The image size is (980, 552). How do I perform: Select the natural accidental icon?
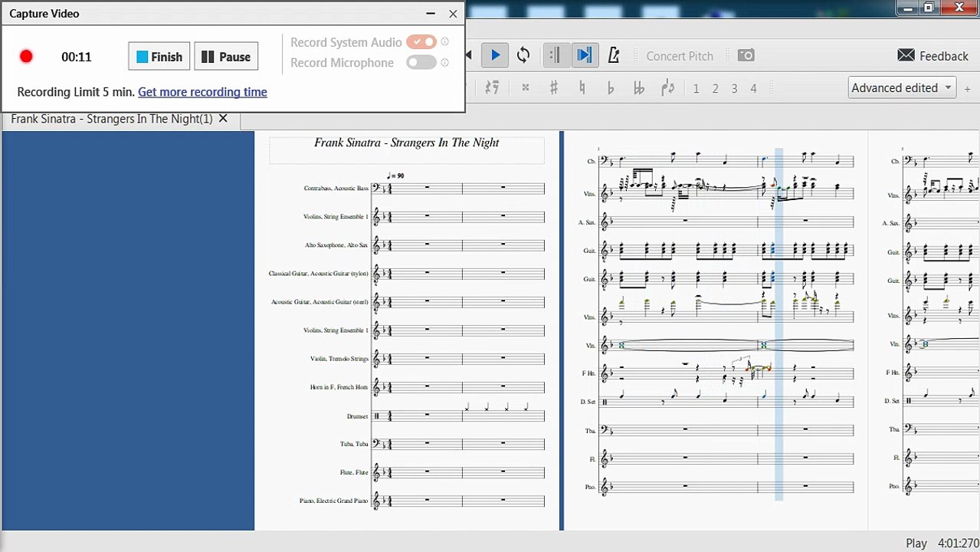pyautogui.click(x=582, y=88)
